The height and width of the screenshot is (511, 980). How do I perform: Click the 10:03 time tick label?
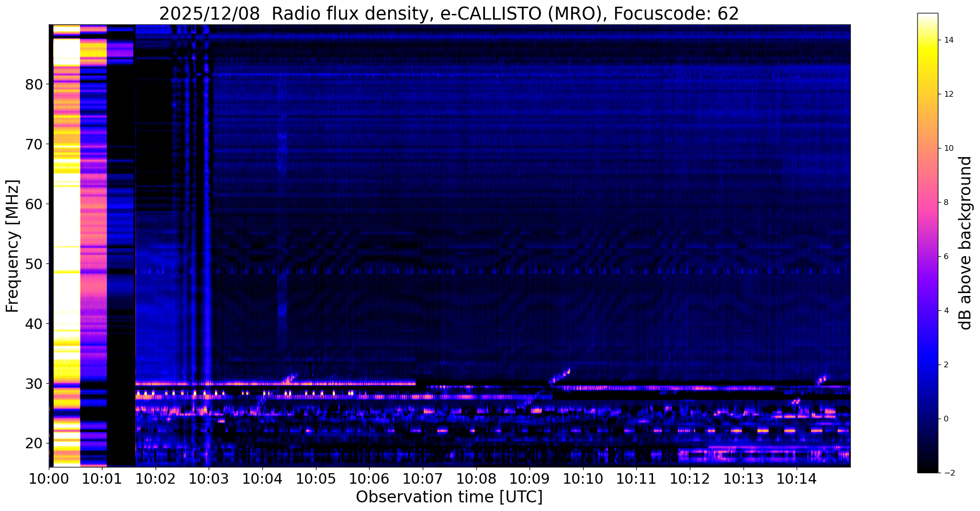209,478
